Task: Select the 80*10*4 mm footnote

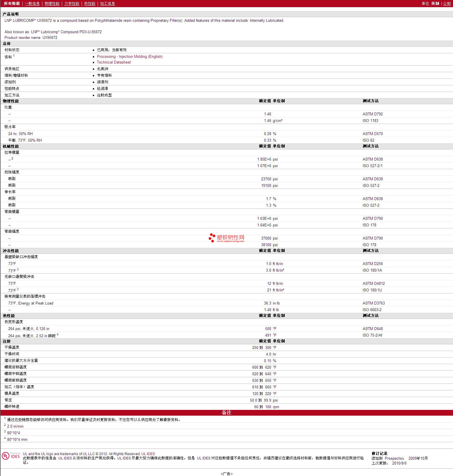Action: point(17,439)
